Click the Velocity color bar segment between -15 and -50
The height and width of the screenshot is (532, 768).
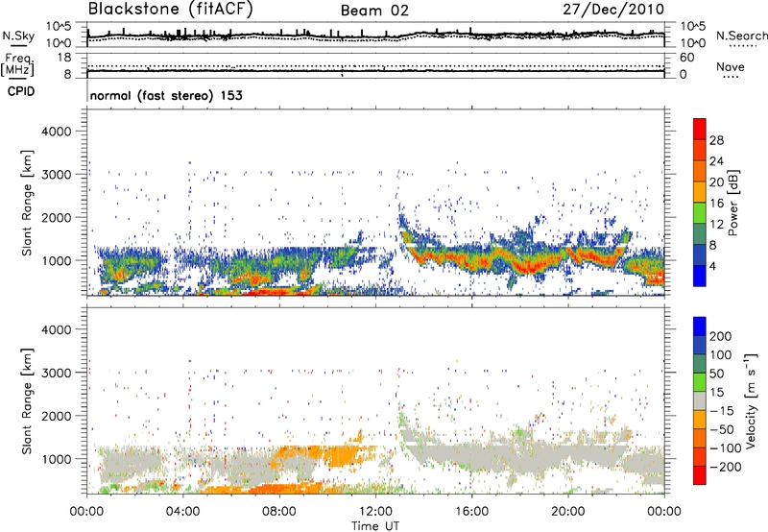tap(700, 420)
